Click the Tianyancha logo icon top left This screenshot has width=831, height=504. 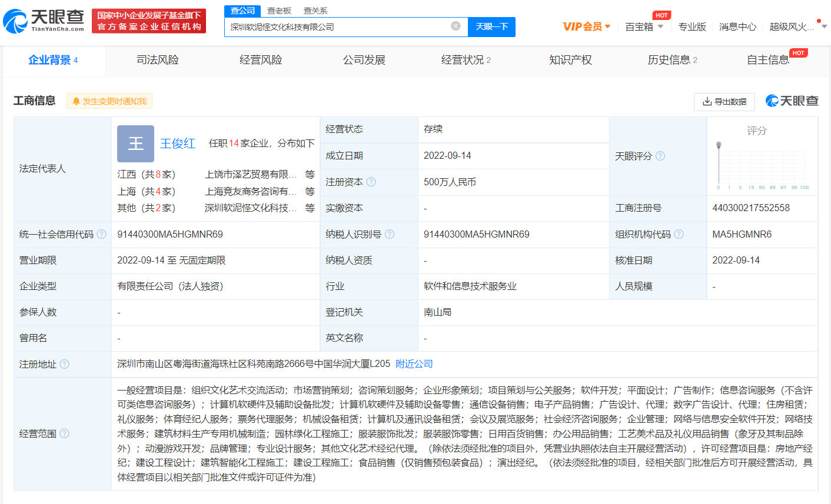16,19
